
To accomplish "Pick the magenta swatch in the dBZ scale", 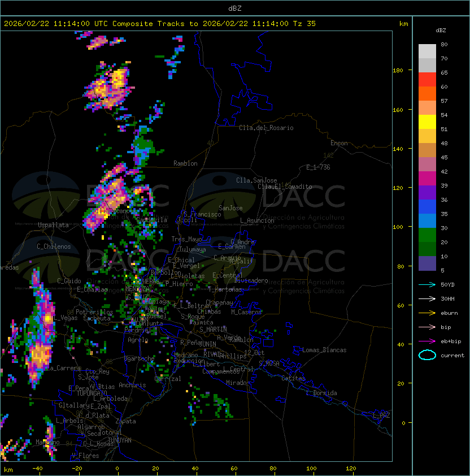I will tap(427, 179).
